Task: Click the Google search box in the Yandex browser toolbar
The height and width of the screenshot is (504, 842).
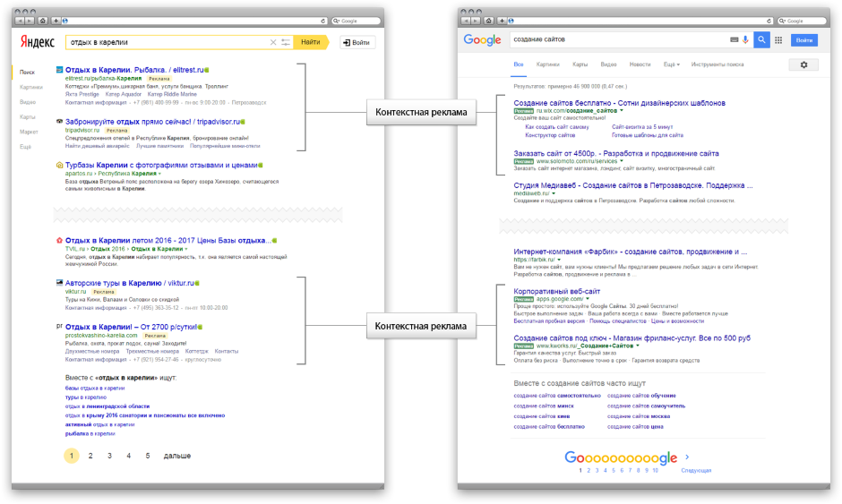Action: pyautogui.click(x=356, y=21)
